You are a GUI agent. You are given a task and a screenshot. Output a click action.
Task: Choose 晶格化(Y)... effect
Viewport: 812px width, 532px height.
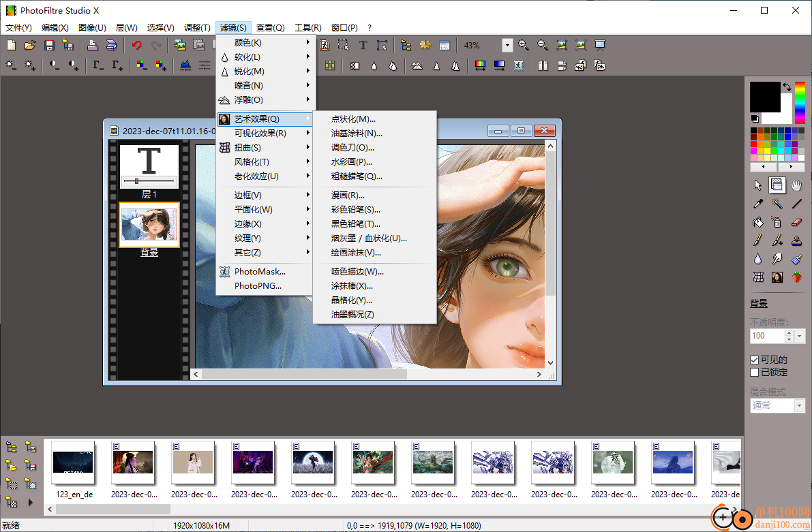[375, 300]
